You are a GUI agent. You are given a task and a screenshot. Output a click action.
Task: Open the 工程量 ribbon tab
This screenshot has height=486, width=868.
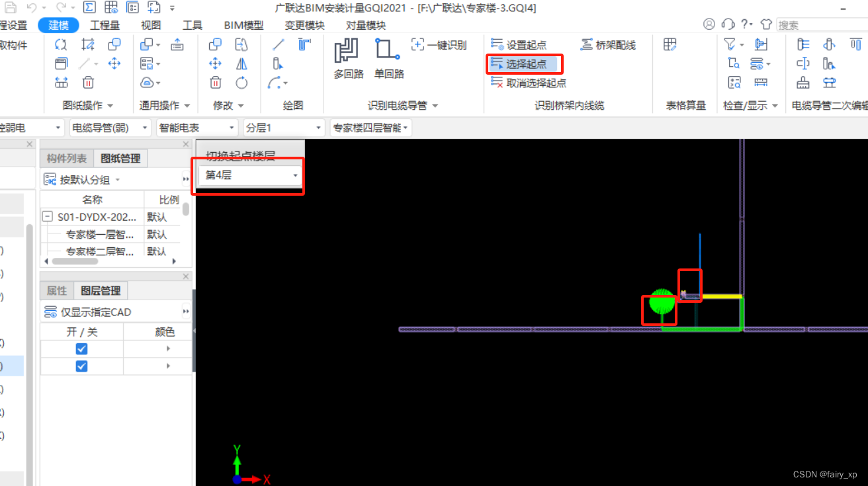pos(105,25)
